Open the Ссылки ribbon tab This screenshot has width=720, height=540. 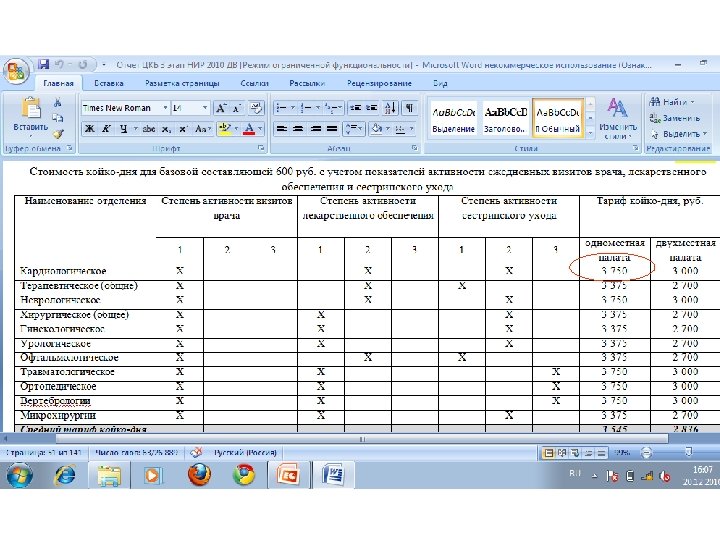click(x=254, y=83)
